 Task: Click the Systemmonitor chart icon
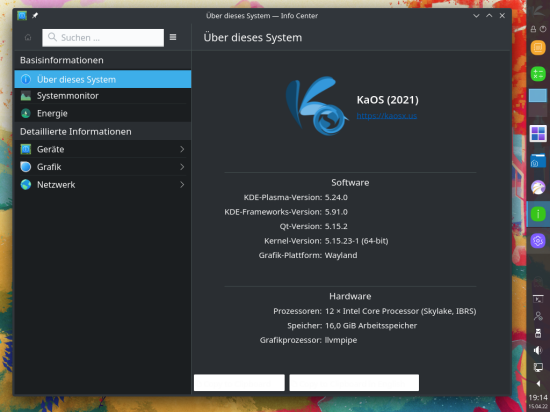pos(26,96)
